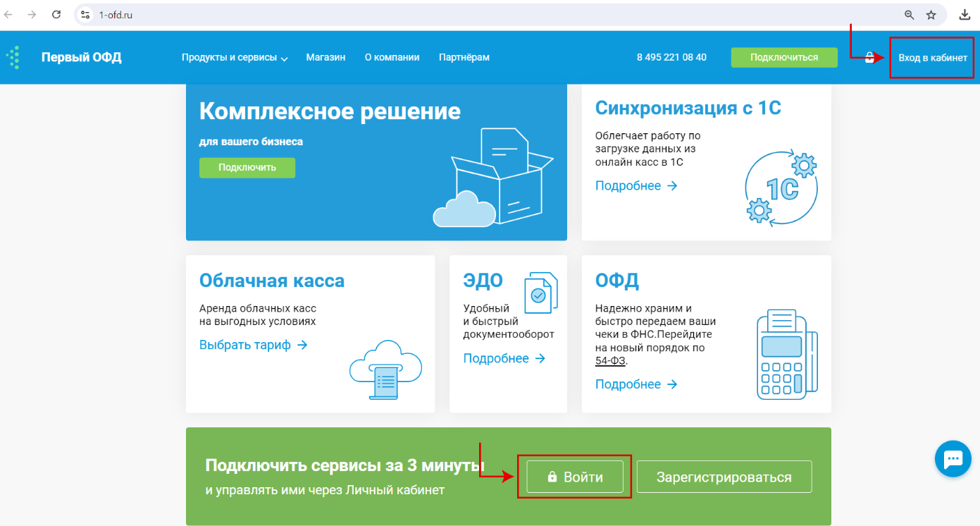Image resolution: width=980 pixels, height=526 pixels.
Task: Go back to the previous page
Action: [x=8, y=14]
